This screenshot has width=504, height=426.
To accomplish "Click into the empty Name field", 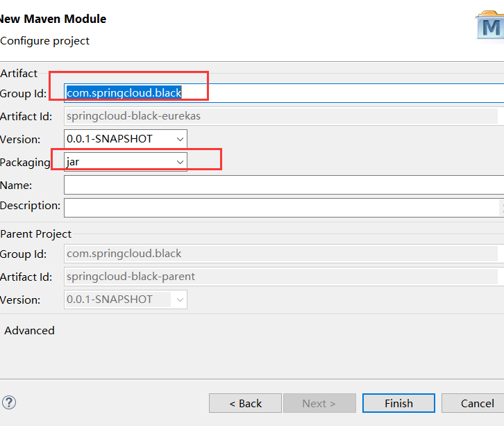I will (284, 185).
